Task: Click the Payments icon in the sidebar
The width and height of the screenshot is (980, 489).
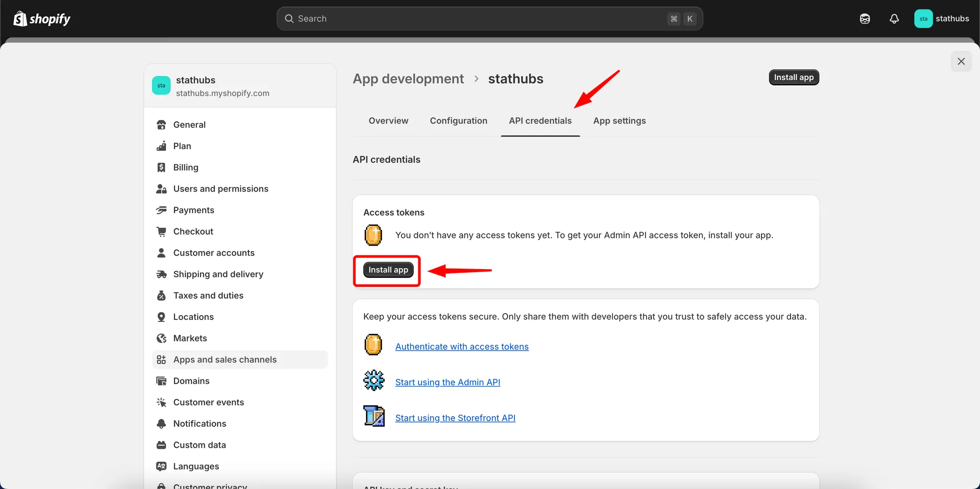Action: point(161,210)
